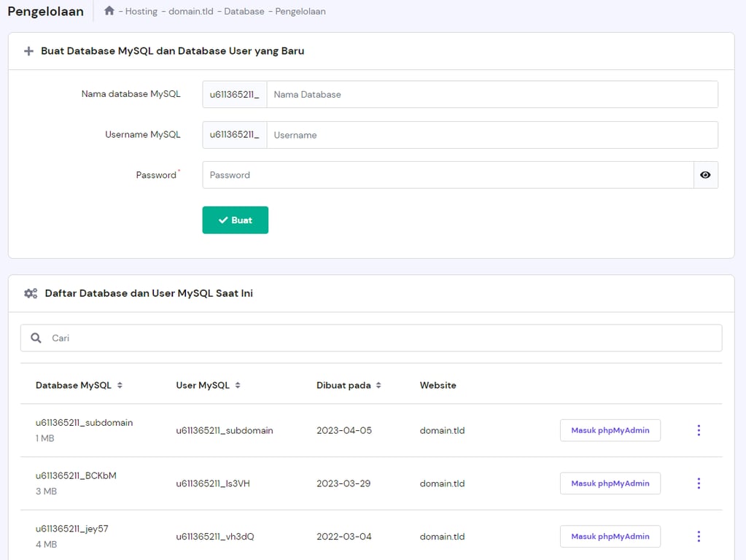
Task: Click the plus icon beside 'Buat Database MySQL' heading
Action: click(28, 51)
